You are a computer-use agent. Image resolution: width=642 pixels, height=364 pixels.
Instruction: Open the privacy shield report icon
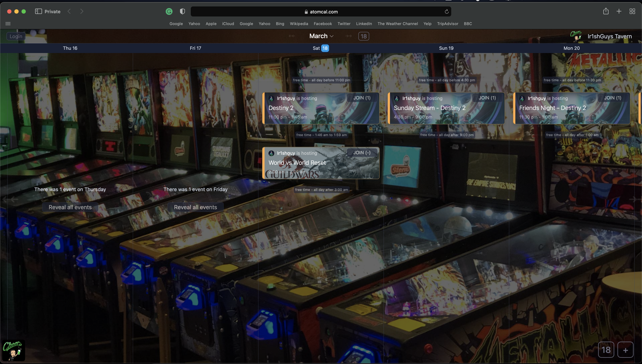click(182, 11)
